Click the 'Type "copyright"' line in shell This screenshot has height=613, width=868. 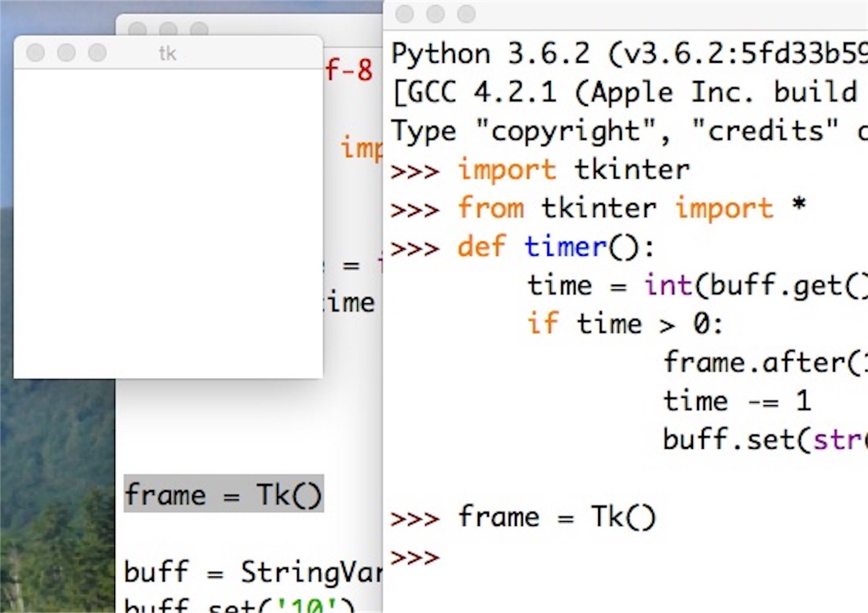click(x=629, y=131)
